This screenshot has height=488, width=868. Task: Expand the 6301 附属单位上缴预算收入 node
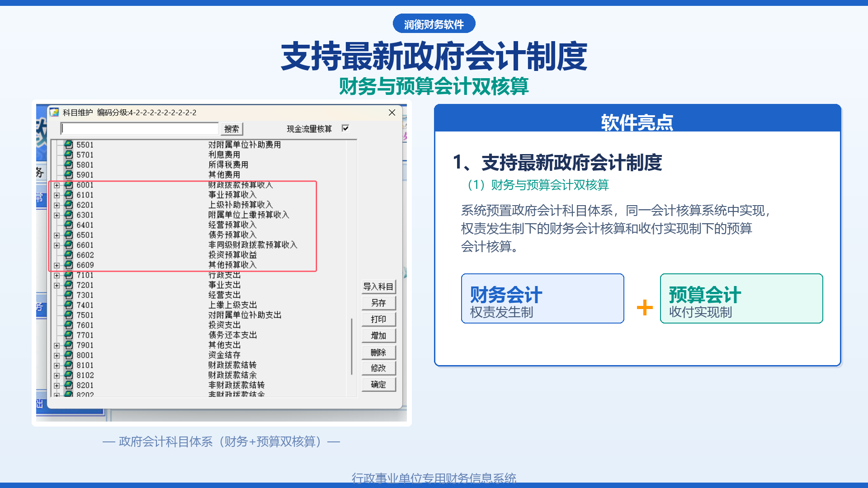[x=57, y=215]
